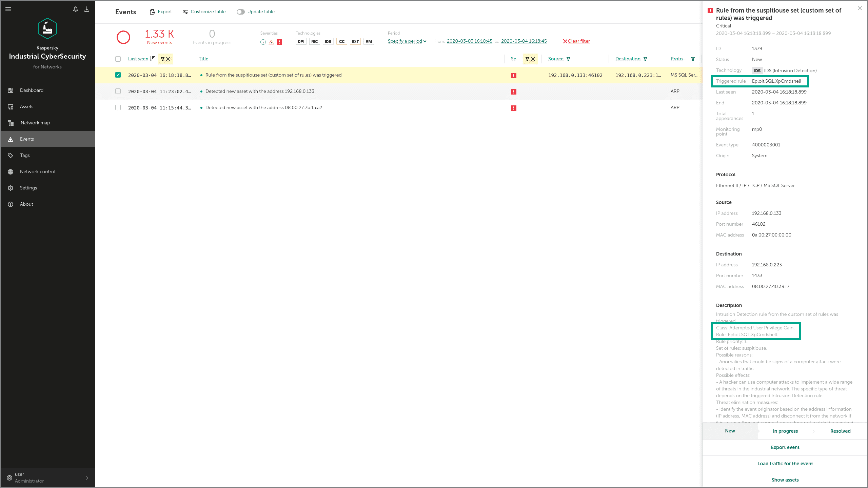
Task: Open the hamburger menu icon
Action: 8,9
